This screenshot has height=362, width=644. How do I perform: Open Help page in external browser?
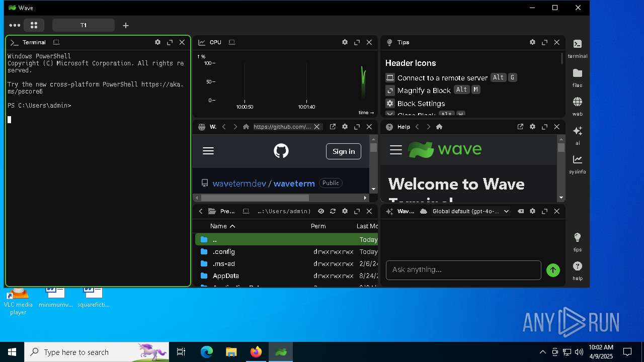coord(520,127)
